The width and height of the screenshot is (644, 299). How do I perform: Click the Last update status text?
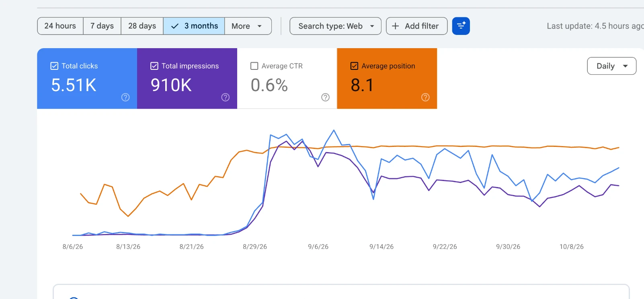[595, 26]
